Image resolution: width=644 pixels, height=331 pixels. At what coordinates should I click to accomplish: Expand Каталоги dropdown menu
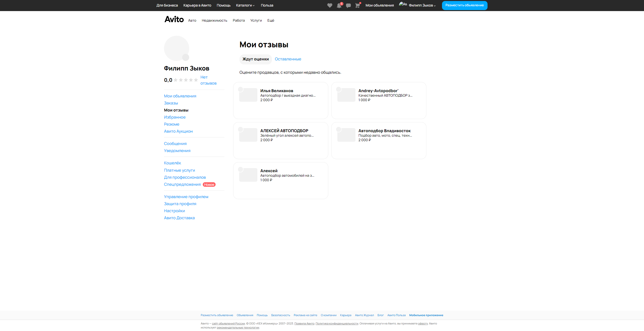245,5
